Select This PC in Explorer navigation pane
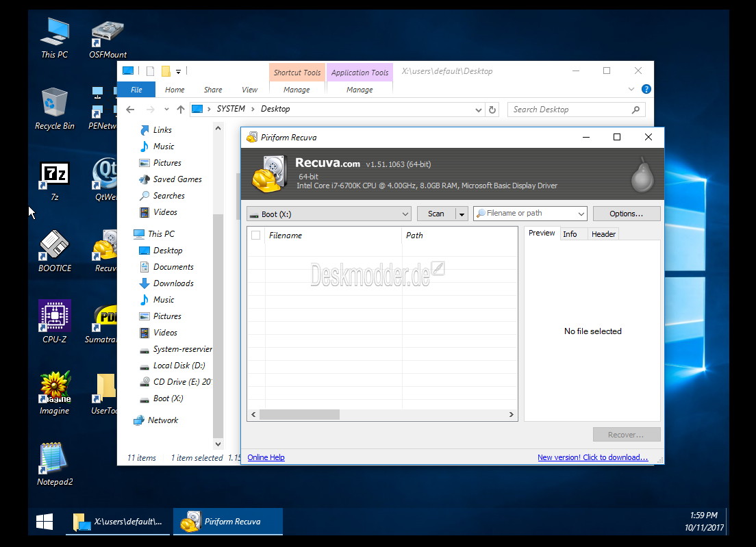 [154, 233]
